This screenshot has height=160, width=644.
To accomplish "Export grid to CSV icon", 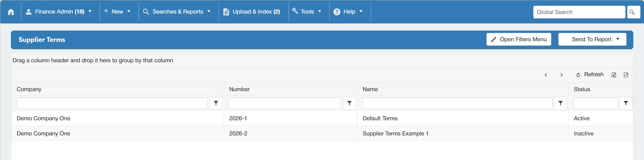I will [x=626, y=75].
